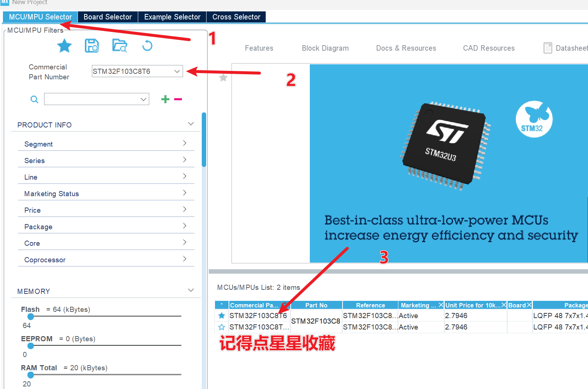The width and height of the screenshot is (588, 389).
Task: Click the filters panel vertical scrollbar
Action: pyautogui.click(x=204, y=140)
